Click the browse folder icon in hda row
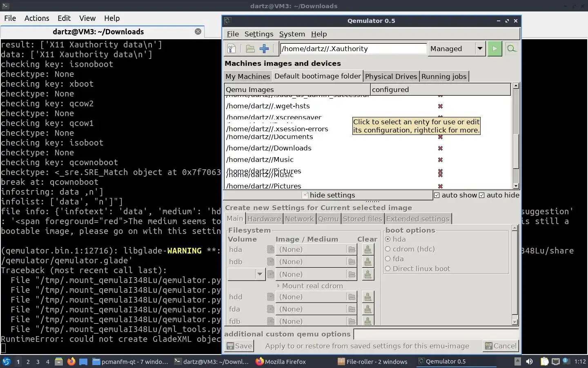The width and height of the screenshot is (588, 368). [x=352, y=249]
